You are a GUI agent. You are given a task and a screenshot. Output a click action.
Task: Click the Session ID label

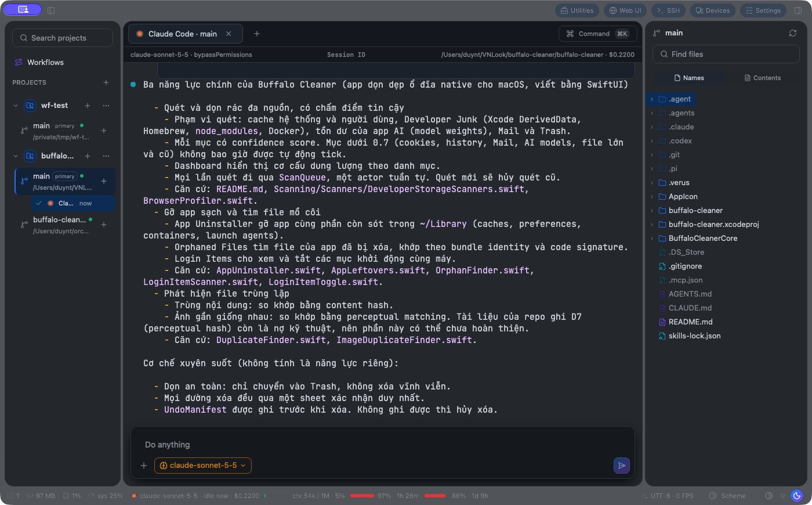tap(346, 55)
